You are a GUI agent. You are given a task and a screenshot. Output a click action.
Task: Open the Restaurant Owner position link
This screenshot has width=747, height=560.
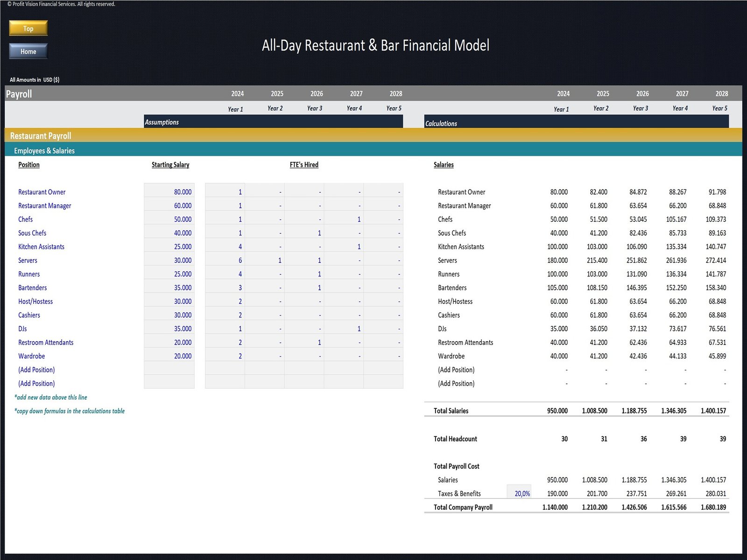point(42,192)
